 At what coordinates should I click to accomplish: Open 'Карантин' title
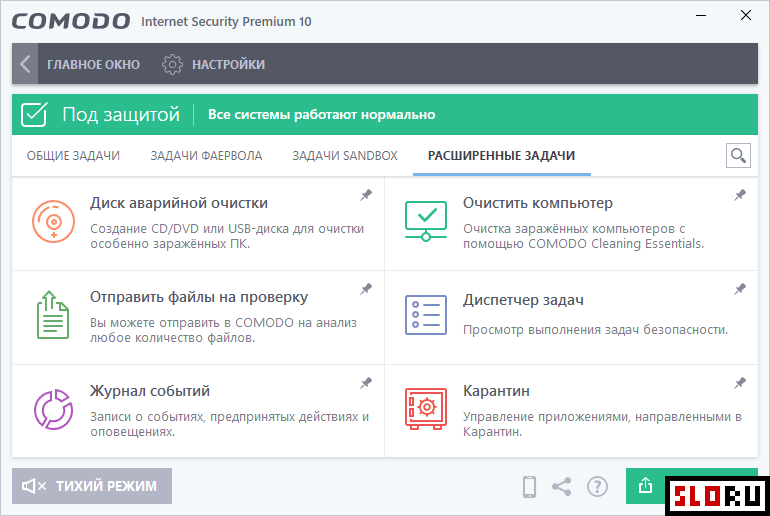[496, 391]
